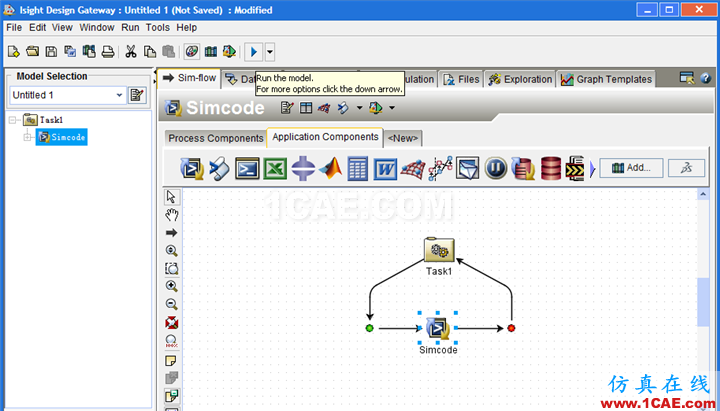The image size is (720, 411).
Task: Click the Simcode node on the canvas
Action: click(x=438, y=328)
